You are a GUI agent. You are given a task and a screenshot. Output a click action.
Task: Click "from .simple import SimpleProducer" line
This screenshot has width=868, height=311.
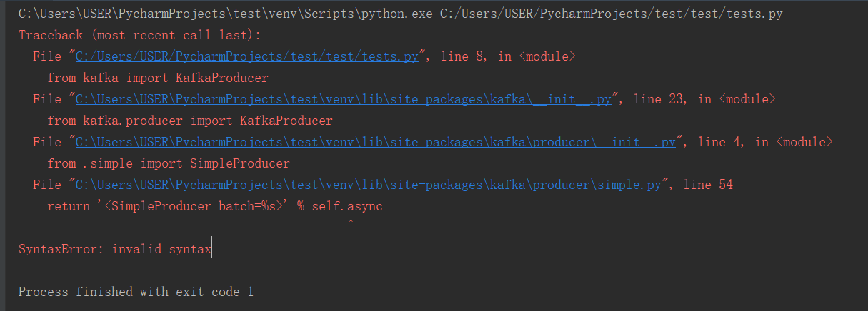(x=169, y=163)
